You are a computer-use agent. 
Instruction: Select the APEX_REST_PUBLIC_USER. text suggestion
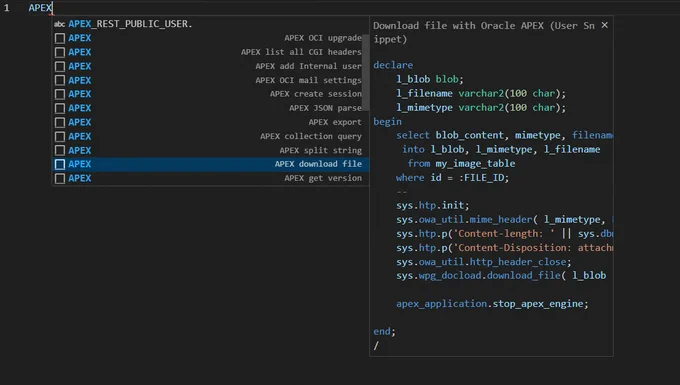point(211,24)
